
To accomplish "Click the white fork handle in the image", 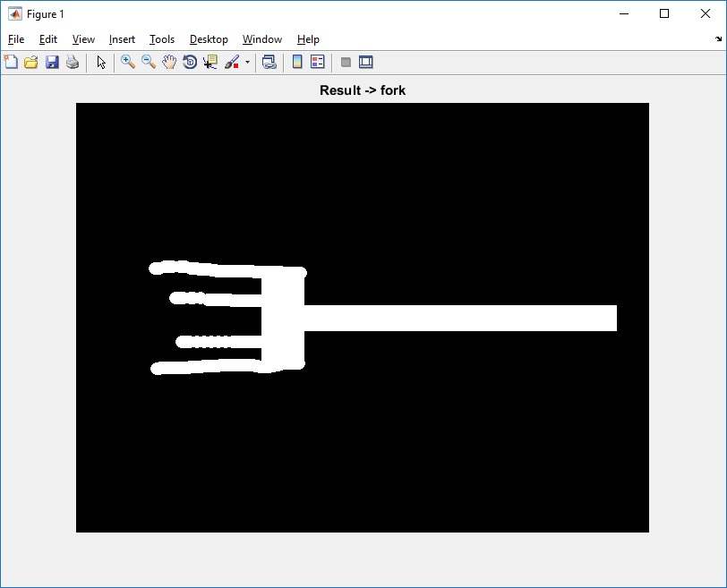I will coord(461,318).
